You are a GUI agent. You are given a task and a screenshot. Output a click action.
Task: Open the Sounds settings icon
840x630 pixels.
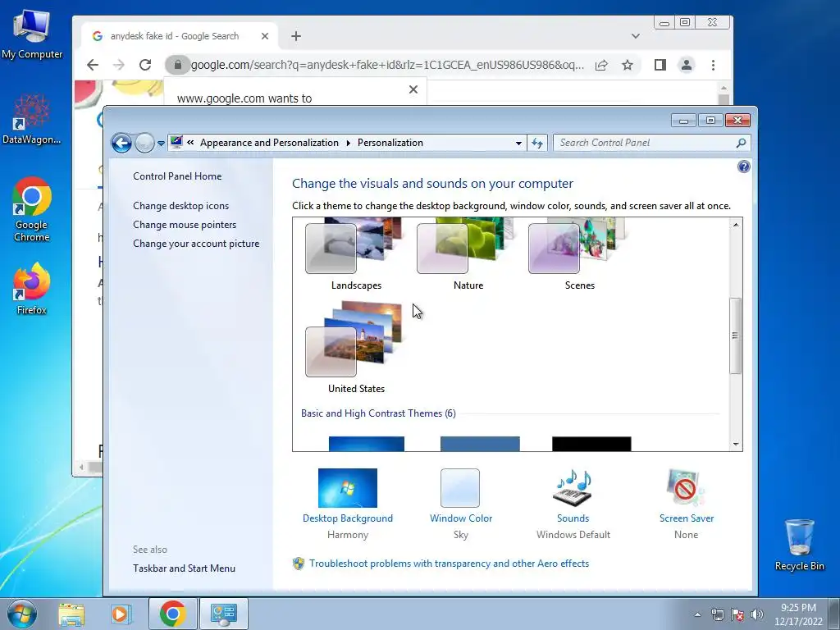[x=573, y=488]
